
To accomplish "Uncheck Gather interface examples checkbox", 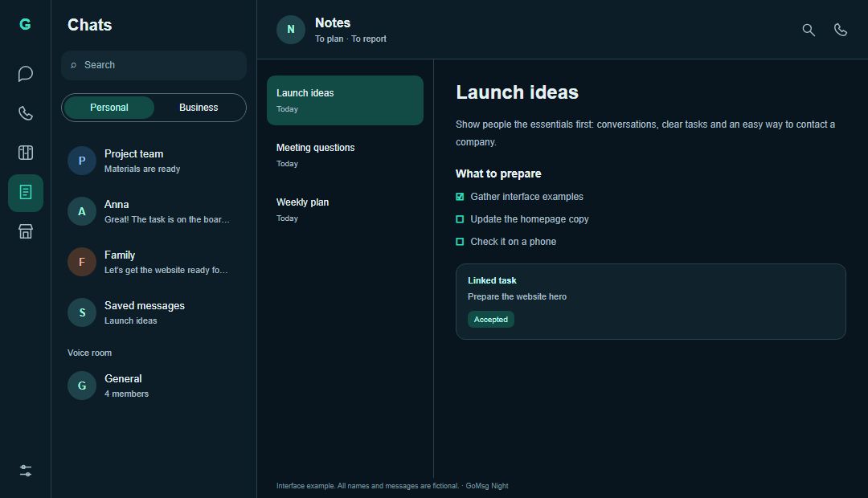I will coord(460,197).
